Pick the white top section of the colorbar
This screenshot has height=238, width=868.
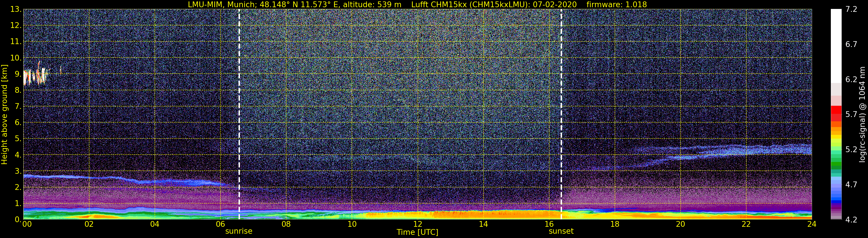836,46
